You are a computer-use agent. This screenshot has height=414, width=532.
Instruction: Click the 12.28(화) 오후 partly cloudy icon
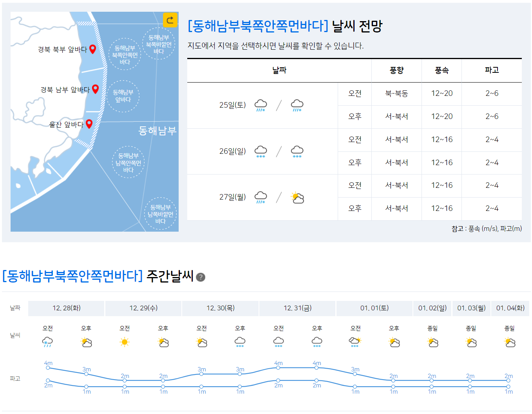click(x=86, y=342)
